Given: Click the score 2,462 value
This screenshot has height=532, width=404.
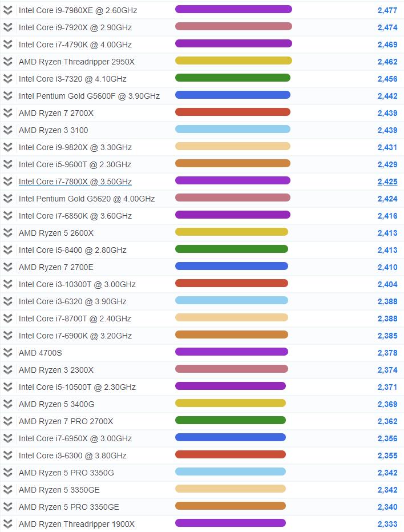Looking at the screenshot, I should [387, 62].
